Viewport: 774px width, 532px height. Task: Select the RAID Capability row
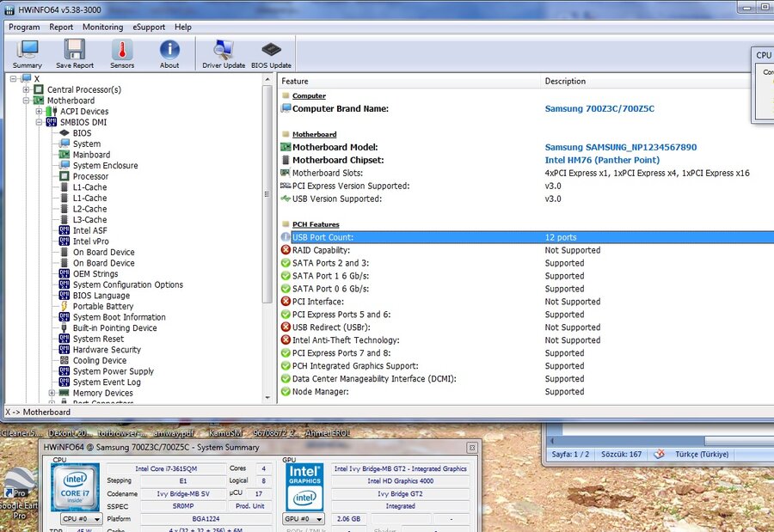[525, 250]
